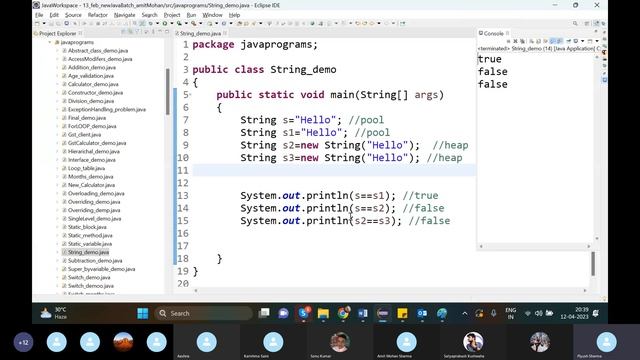640x360 pixels.
Task: Click Remove Launch (X) icon in Console
Action: click(x=516, y=41)
